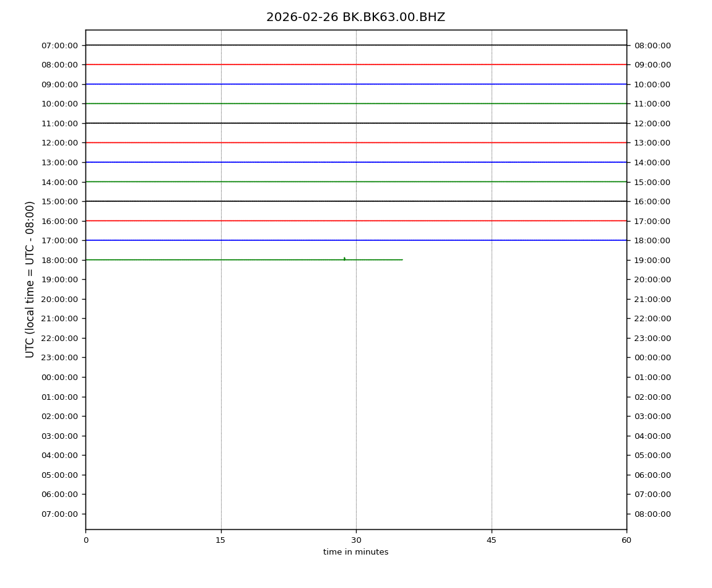Click the vertical UTC local time axis label

click(30, 279)
